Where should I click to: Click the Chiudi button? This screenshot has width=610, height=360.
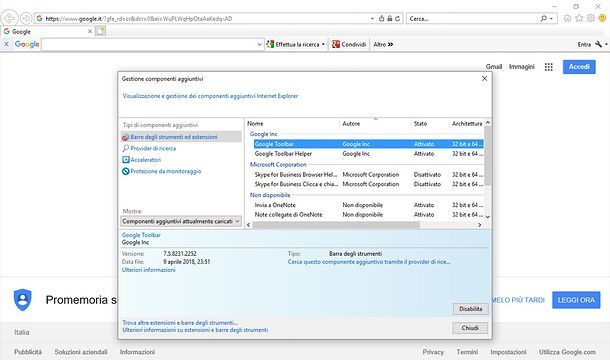(x=470, y=328)
